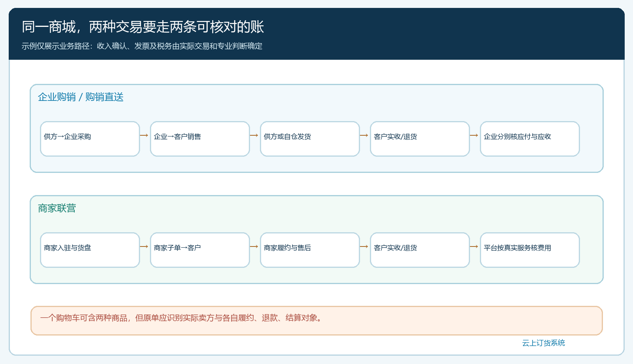633x364 pixels.
Task: Click the 企业分别核应付与应收 step box
Action: click(530, 139)
